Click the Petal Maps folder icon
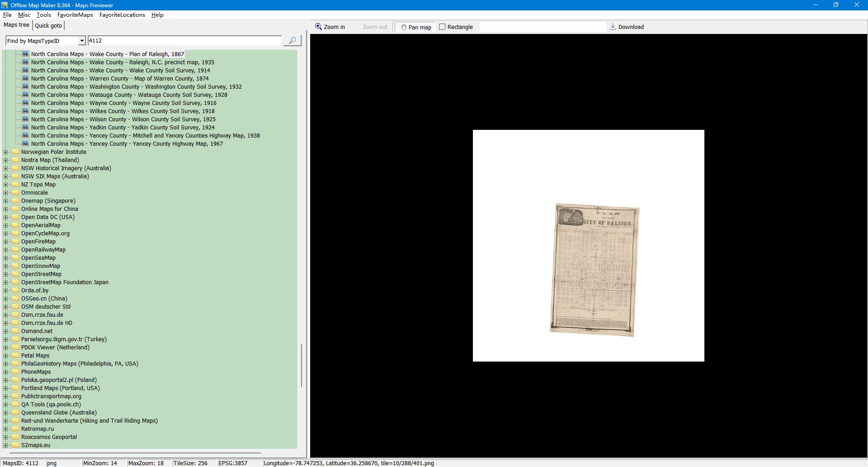Screen dimensions: 868x467 (x=16, y=356)
